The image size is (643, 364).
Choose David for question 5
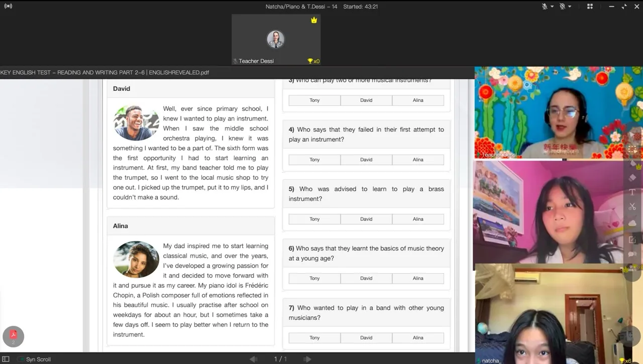(x=366, y=219)
